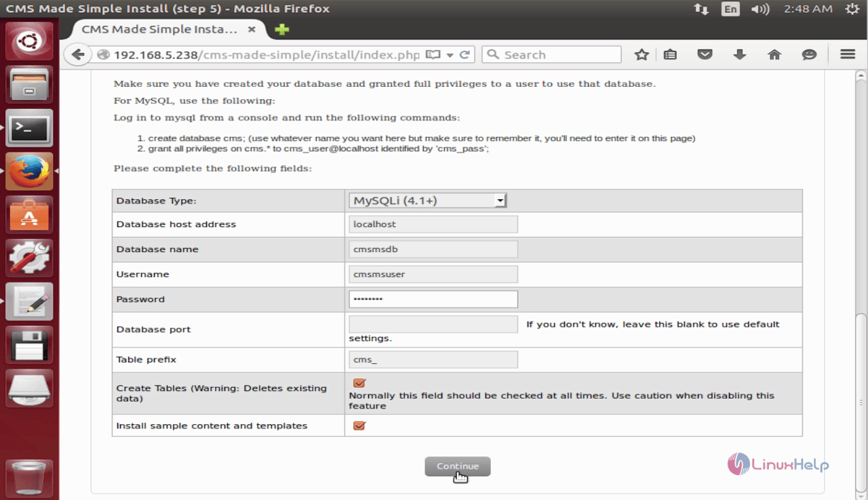Click the Firefox Search box
Image resolution: width=868 pixels, height=500 pixels.
click(551, 55)
